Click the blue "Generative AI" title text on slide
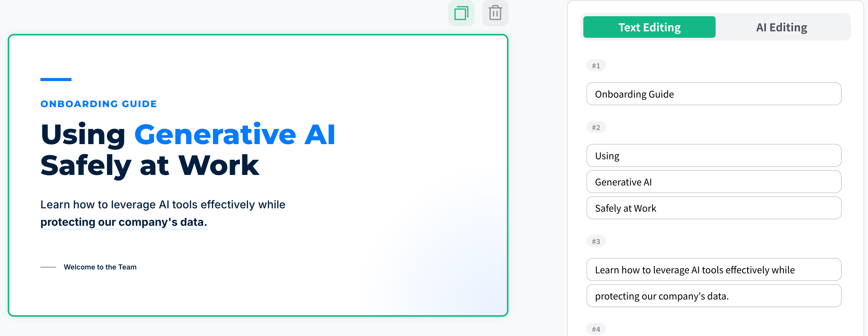This screenshot has height=336, width=868. 235,134
